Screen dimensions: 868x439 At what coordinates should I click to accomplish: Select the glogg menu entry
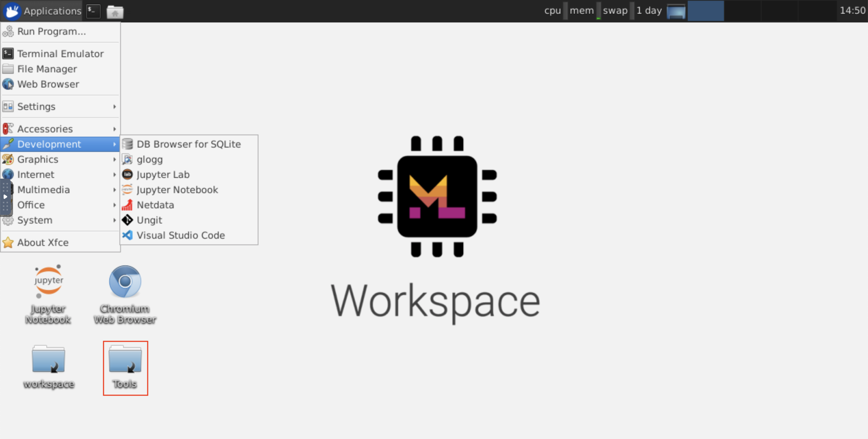coord(149,159)
